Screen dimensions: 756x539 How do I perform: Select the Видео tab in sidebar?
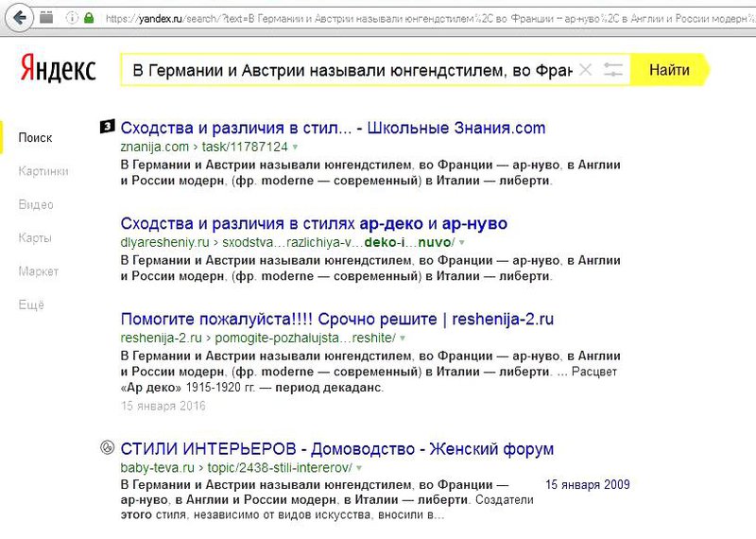coord(36,204)
